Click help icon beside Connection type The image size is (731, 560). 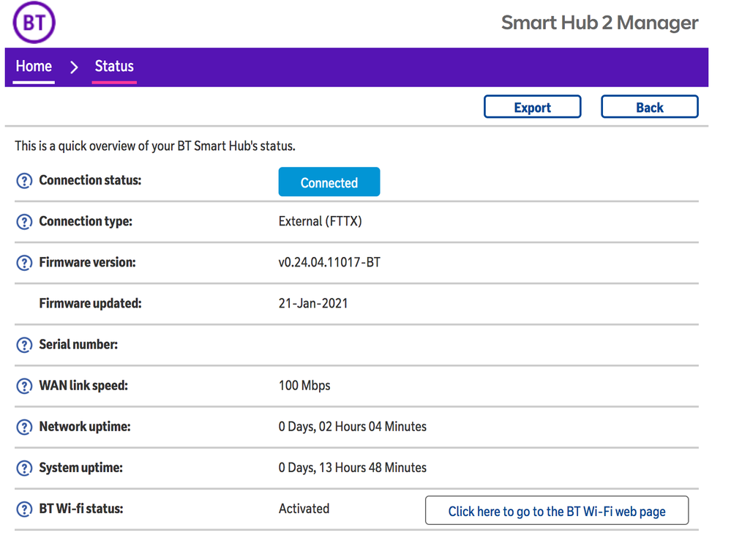(x=24, y=222)
